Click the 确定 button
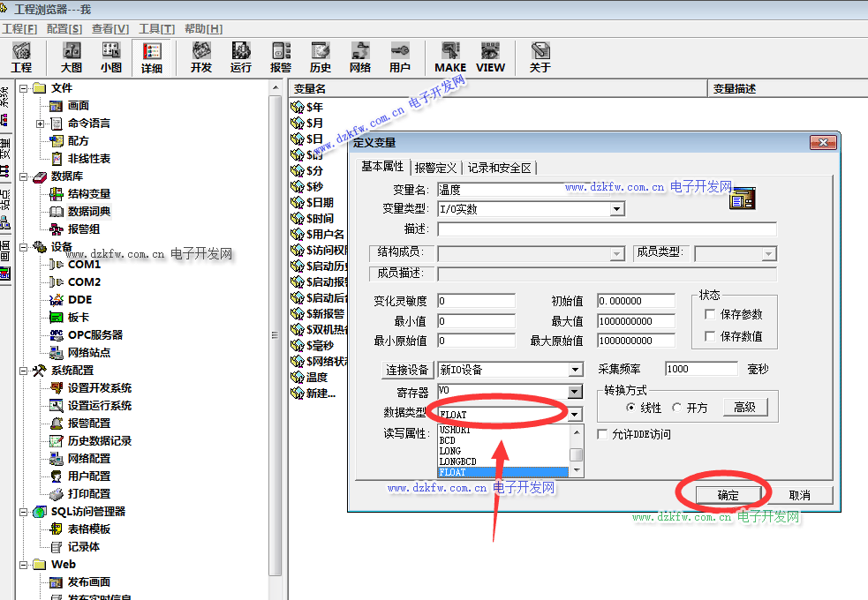Viewport: 868px width, 600px height. [728, 495]
